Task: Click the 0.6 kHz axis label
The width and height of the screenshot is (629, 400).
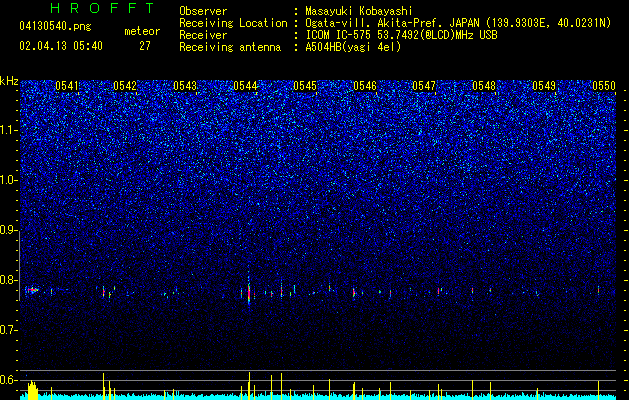Action: (x=8, y=380)
